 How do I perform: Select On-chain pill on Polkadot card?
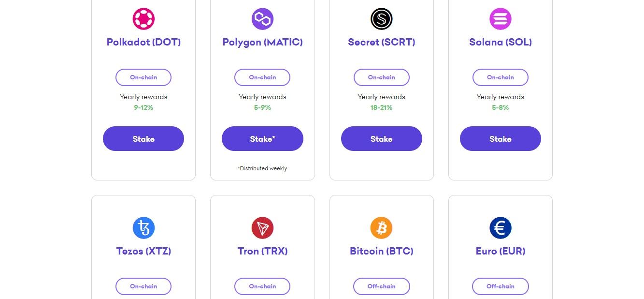coord(143,77)
